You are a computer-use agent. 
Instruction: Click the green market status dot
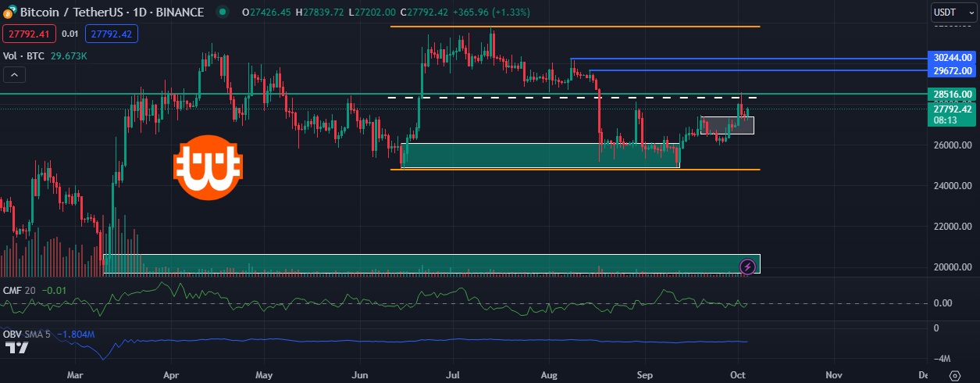coord(223,13)
